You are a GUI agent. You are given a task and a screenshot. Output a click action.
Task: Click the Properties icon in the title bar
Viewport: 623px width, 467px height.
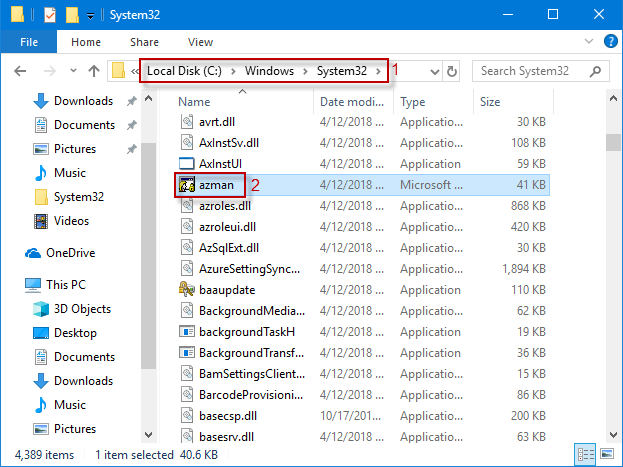(50, 15)
